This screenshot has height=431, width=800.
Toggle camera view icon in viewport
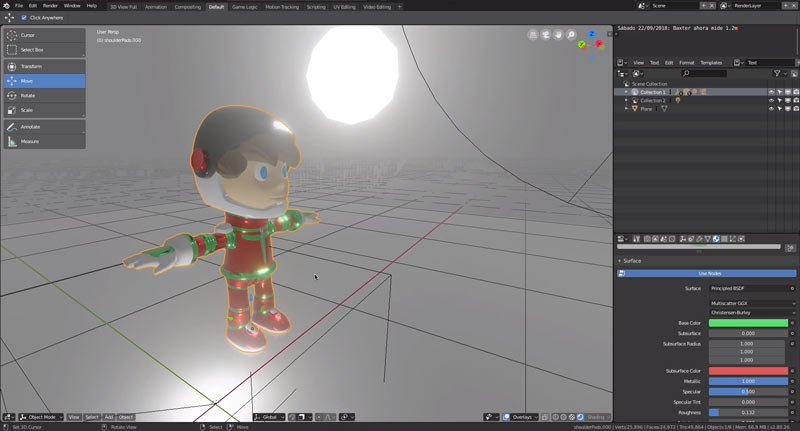545,35
